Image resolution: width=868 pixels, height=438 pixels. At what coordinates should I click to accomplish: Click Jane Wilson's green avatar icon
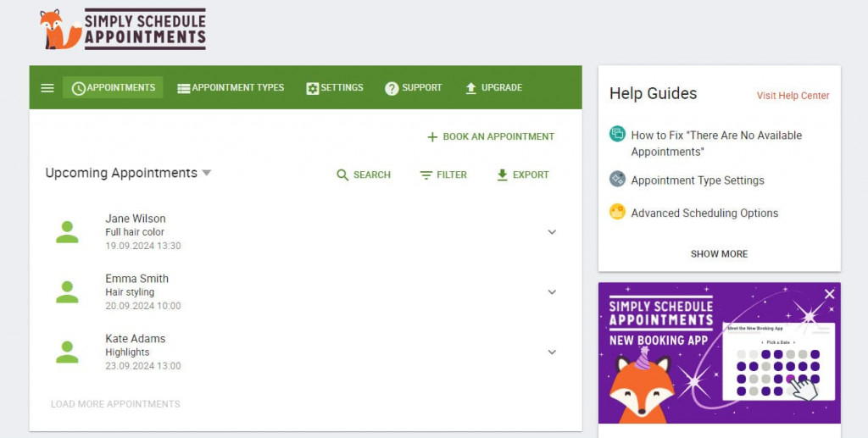(x=67, y=232)
